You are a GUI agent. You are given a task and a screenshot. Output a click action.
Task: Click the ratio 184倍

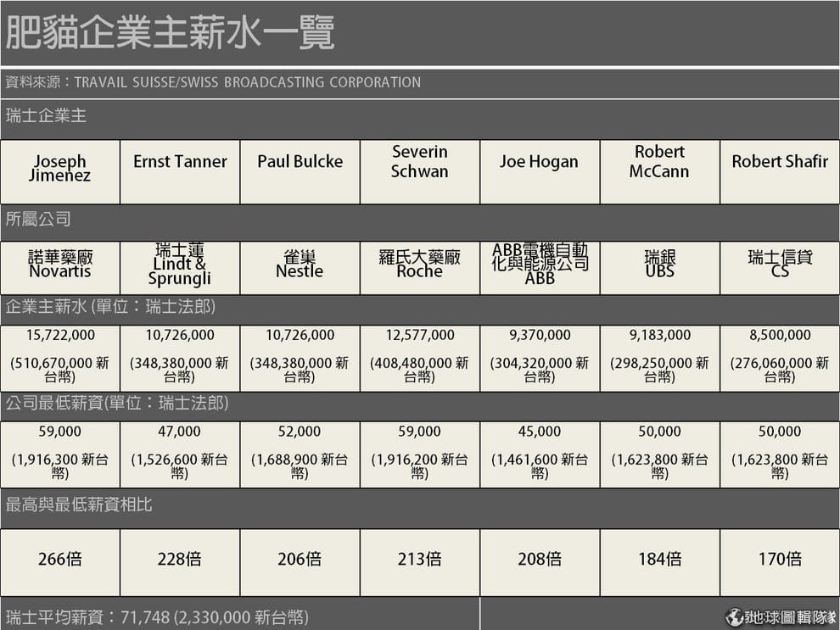coord(659,560)
